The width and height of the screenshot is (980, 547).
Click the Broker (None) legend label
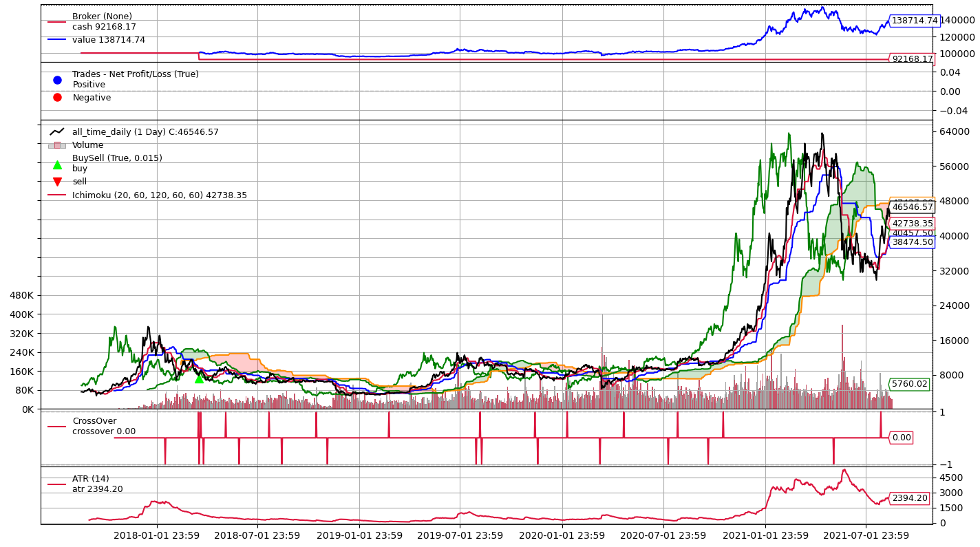102,17
